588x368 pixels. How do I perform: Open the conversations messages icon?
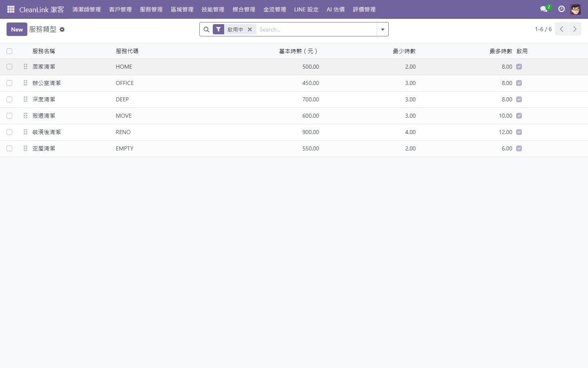(543, 9)
